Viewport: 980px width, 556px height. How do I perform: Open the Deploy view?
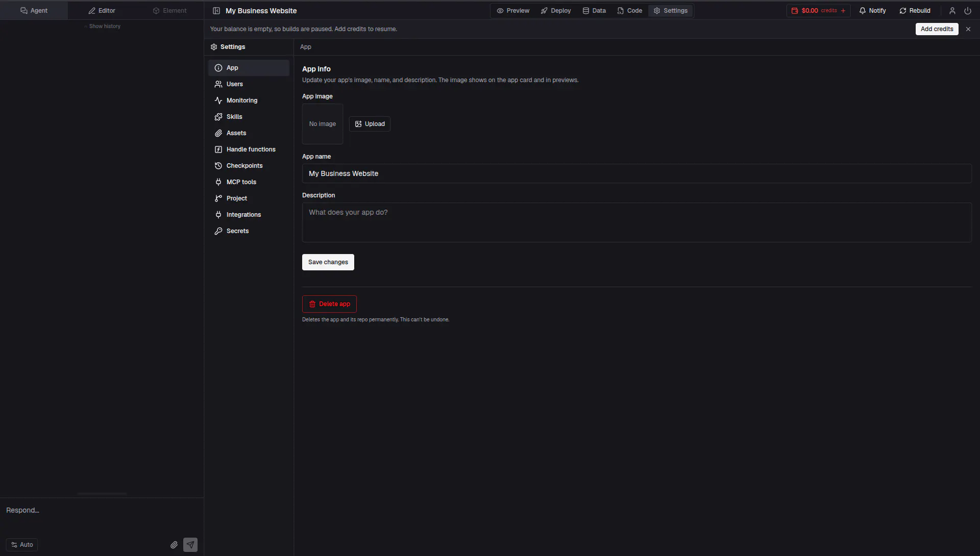click(556, 11)
